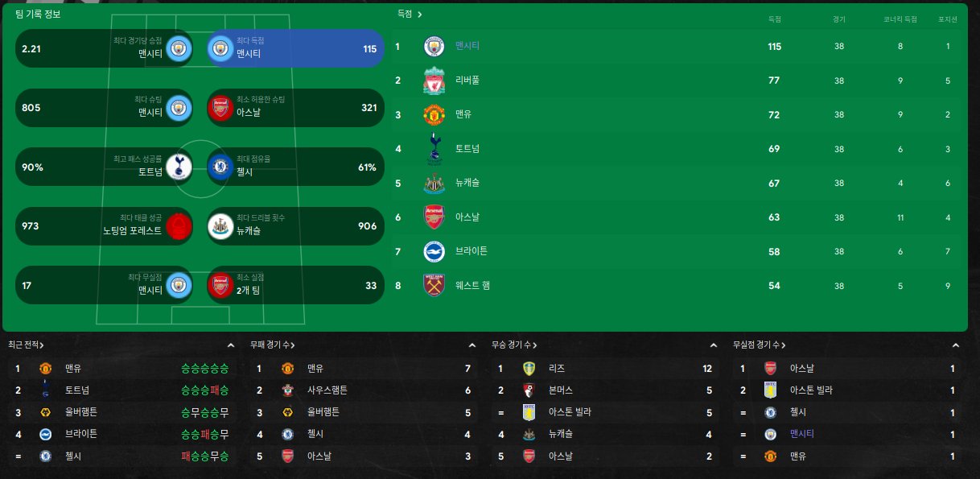This screenshot has width=980, height=479.
Task: Click Nottingham Forest badge in 최다 태클 성공
Action: point(179,226)
